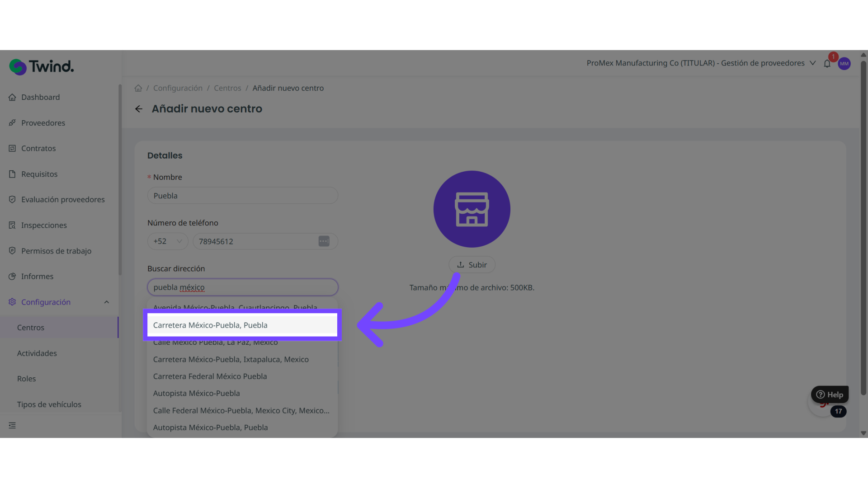Open the notifications bell
The width and height of the screenshot is (868, 488).
point(827,64)
